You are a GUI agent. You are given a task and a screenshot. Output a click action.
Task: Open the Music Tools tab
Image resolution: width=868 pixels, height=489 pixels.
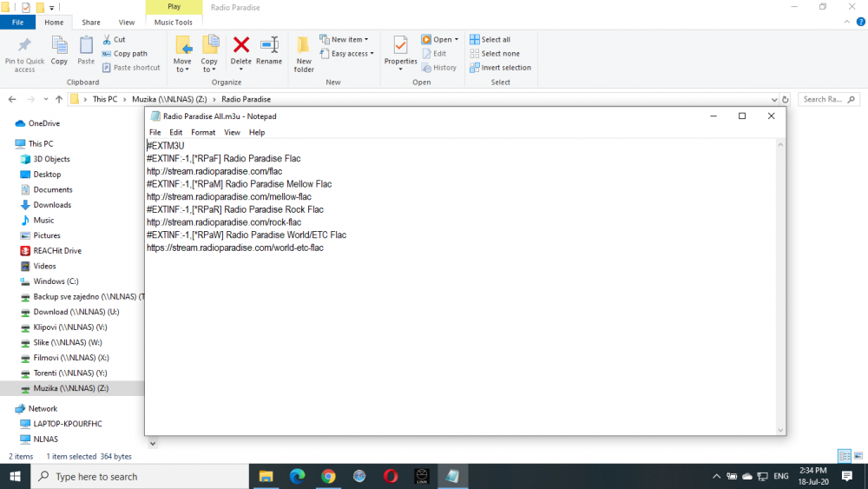[x=174, y=23]
